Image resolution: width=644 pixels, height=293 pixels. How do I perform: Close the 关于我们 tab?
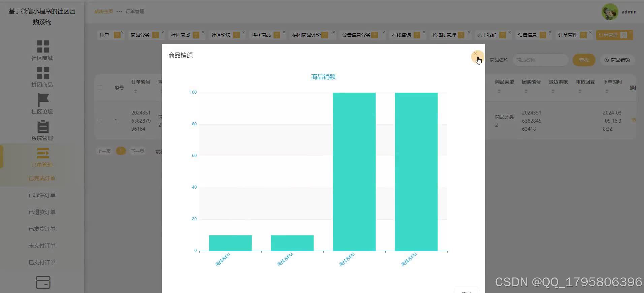(510, 32)
